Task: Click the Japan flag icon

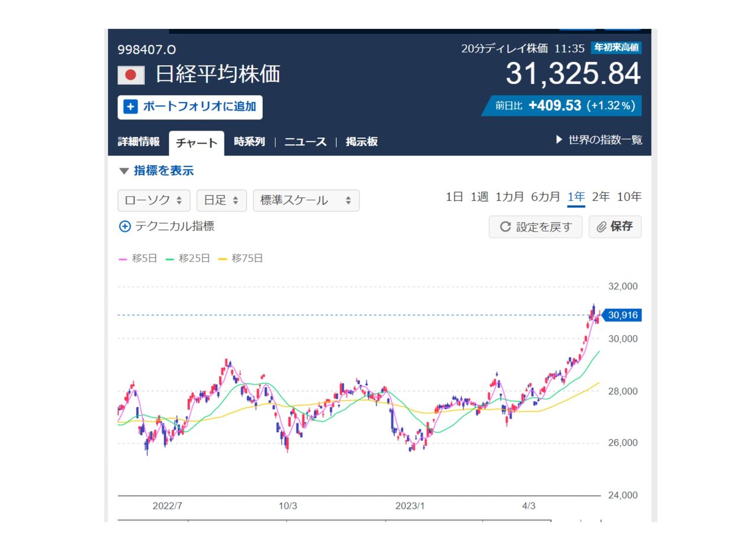Action: tap(131, 75)
